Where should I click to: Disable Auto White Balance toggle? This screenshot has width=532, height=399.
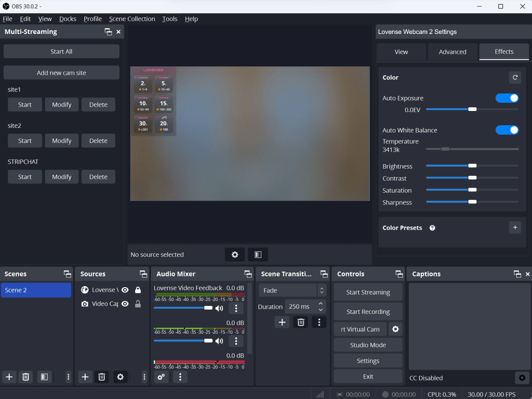pyautogui.click(x=506, y=130)
